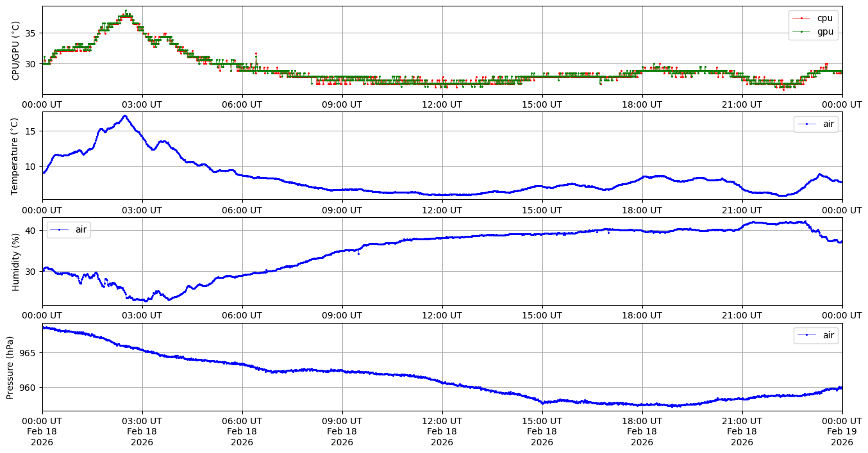Screen dimensions: 868x453
Task: Click the 965 tick on the Pressure axis
Action: (x=29, y=352)
